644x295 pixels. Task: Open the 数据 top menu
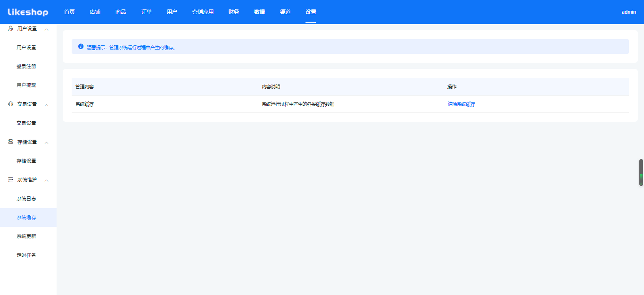(259, 12)
